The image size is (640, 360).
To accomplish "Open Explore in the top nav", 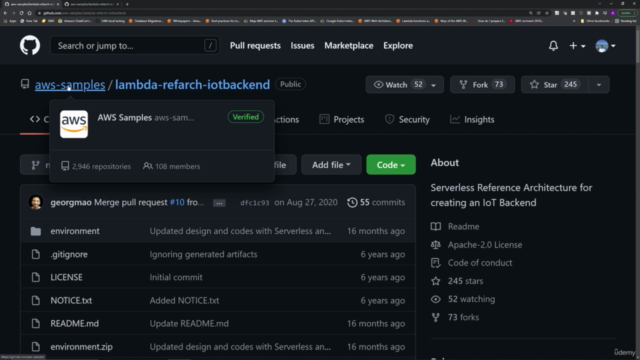I will (398, 46).
